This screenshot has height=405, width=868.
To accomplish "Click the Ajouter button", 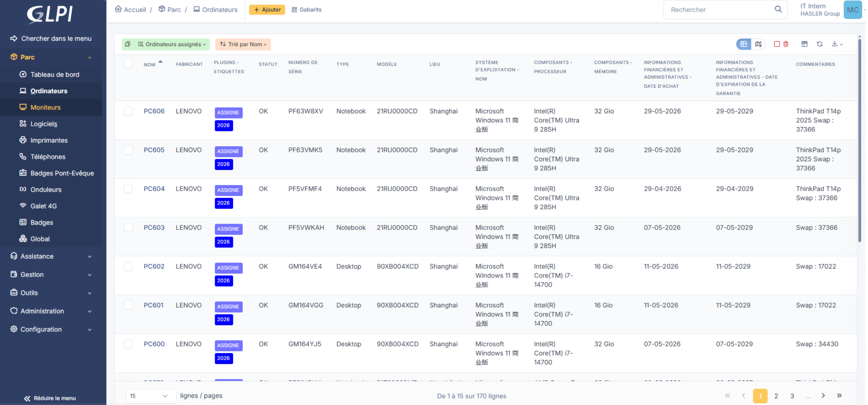I will 267,9.
